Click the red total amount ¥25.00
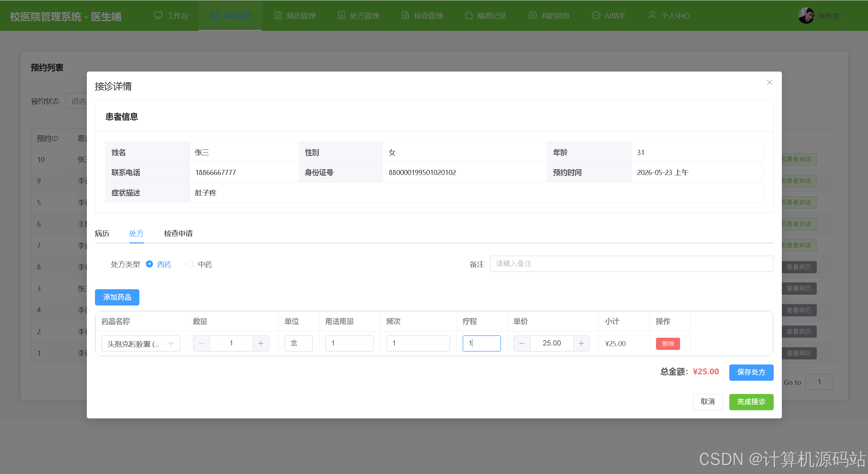The height and width of the screenshot is (474, 868). click(706, 372)
